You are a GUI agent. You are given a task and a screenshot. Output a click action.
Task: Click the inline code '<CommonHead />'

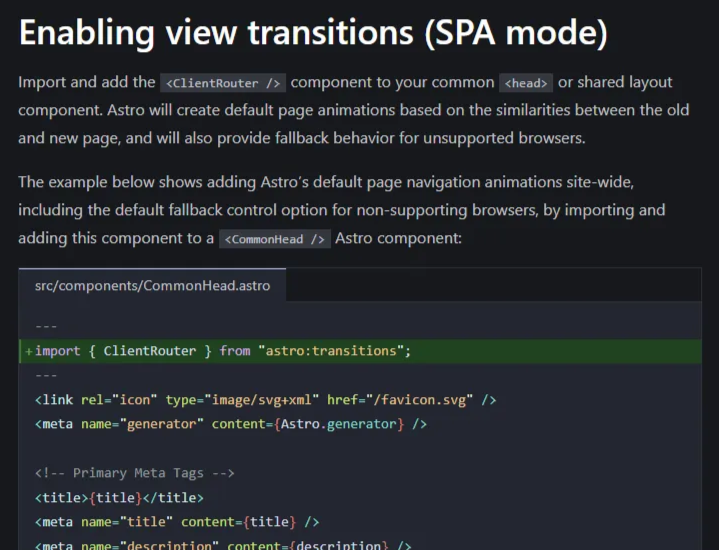point(275,239)
